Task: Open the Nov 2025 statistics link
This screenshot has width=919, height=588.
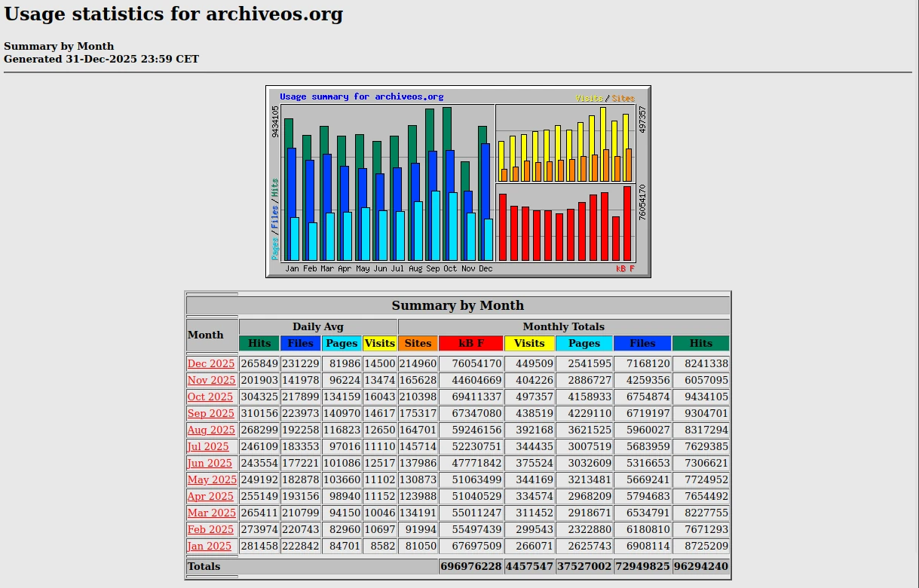Action: click(211, 381)
